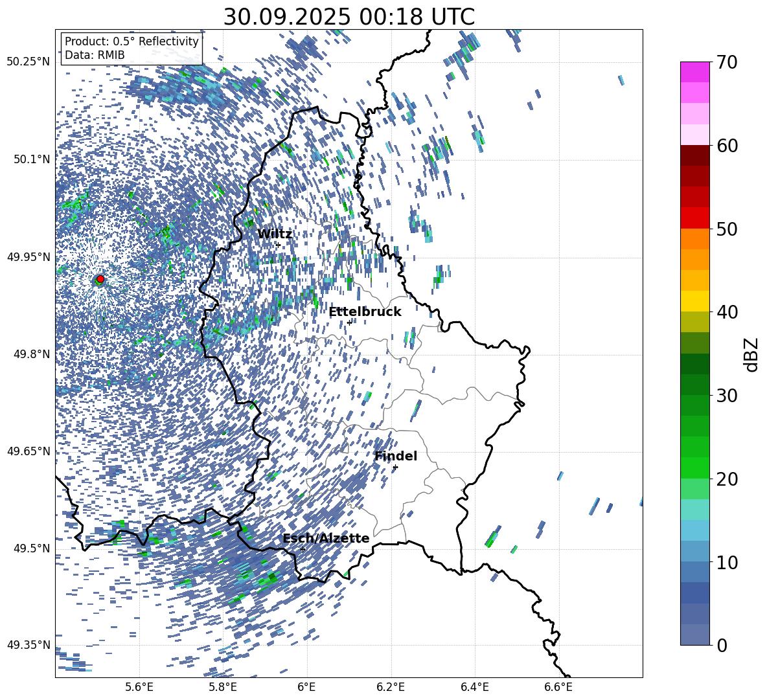Image resolution: width=767 pixels, height=700 pixels.
Task: Click the 6.4°E longitude label
Action: coord(474,687)
